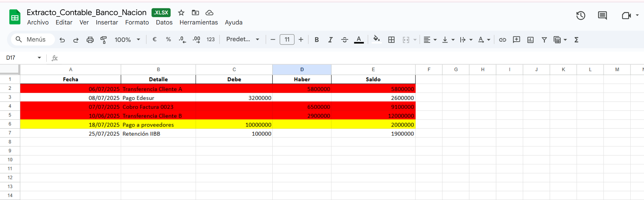
Task: Click the font size field showing 11
Action: click(x=287, y=40)
